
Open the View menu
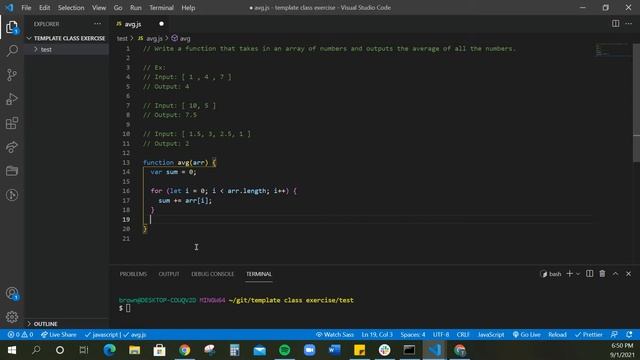coord(99,8)
